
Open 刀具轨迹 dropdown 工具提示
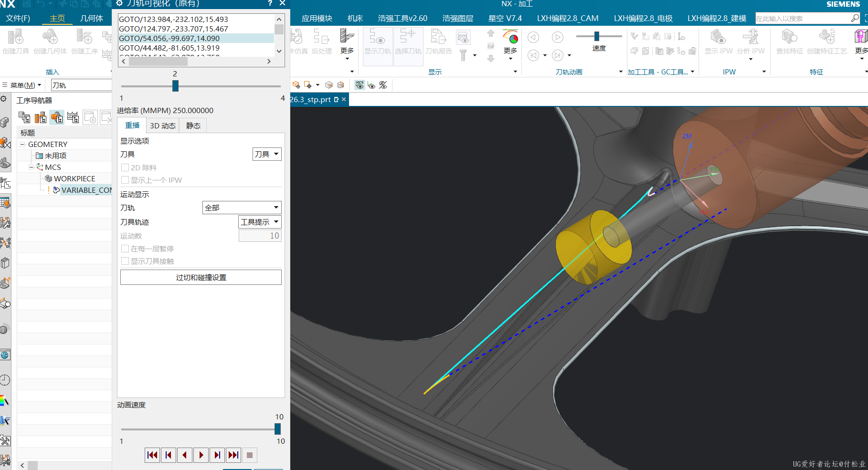pos(260,222)
